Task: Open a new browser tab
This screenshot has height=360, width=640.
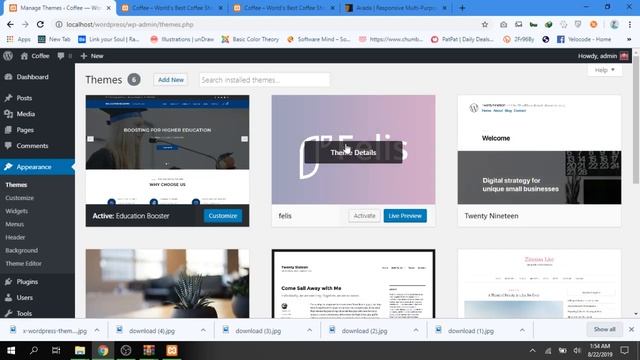Action: click(x=462, y=8)
